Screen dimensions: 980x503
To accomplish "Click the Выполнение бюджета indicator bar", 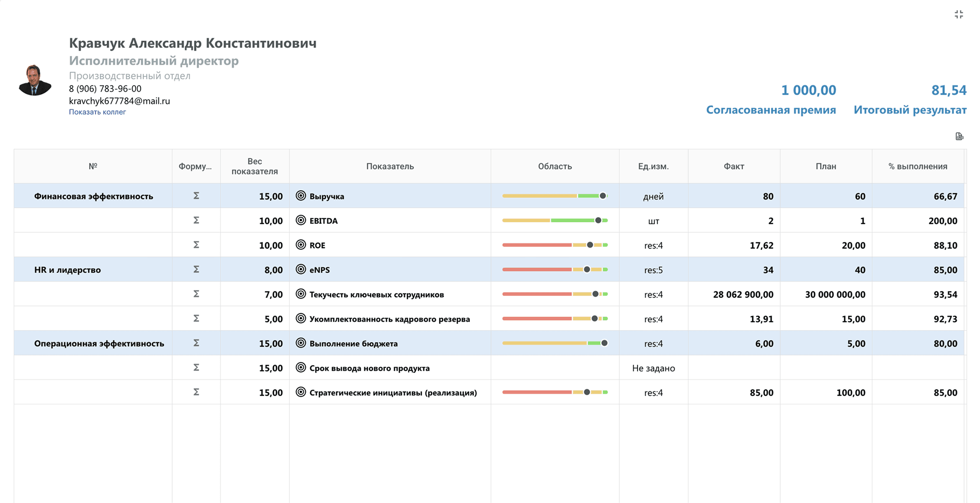I will (555, 343).
